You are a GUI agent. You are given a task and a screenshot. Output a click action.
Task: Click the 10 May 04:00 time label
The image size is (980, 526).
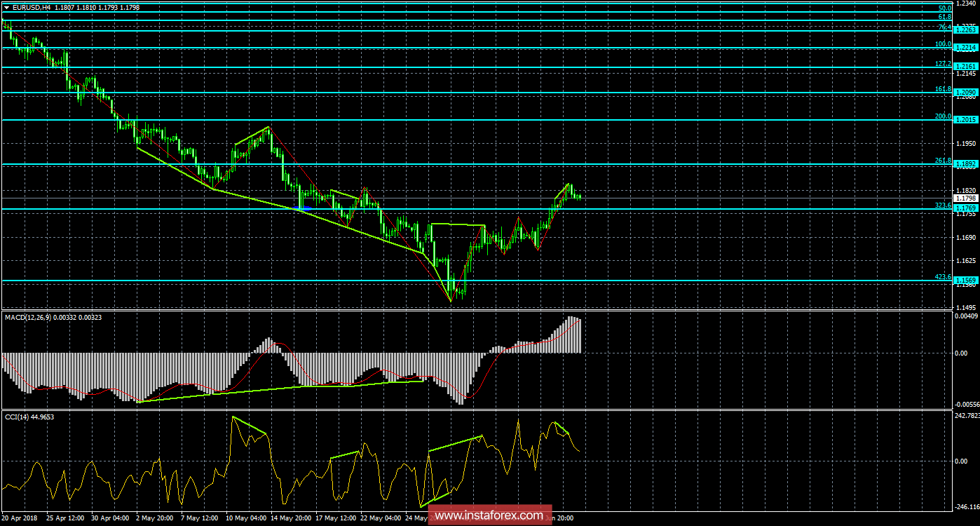245,519
